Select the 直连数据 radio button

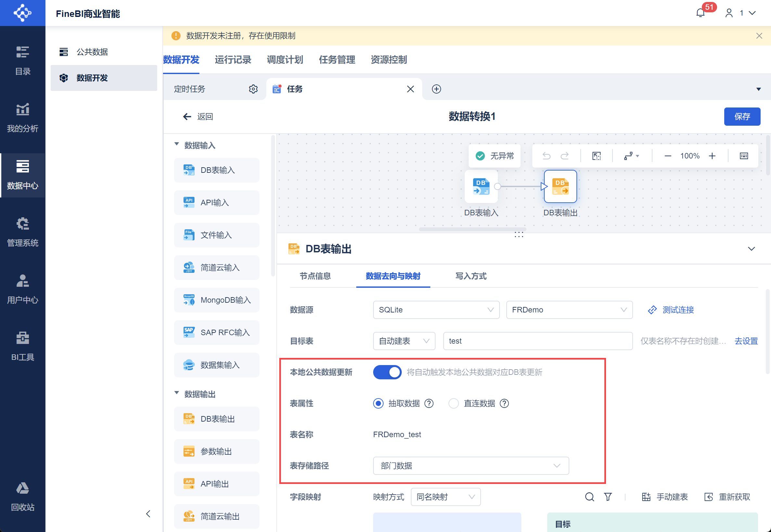453,404
